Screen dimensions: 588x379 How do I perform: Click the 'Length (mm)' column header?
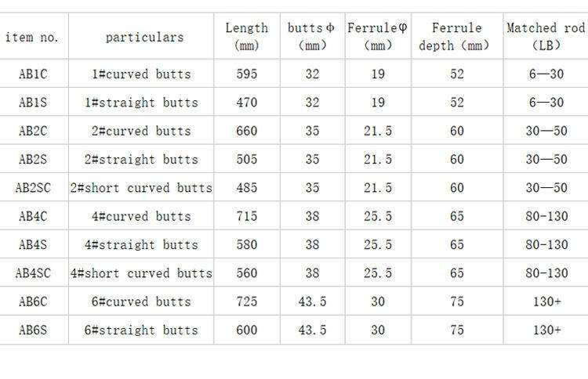[x=246, y=37]
